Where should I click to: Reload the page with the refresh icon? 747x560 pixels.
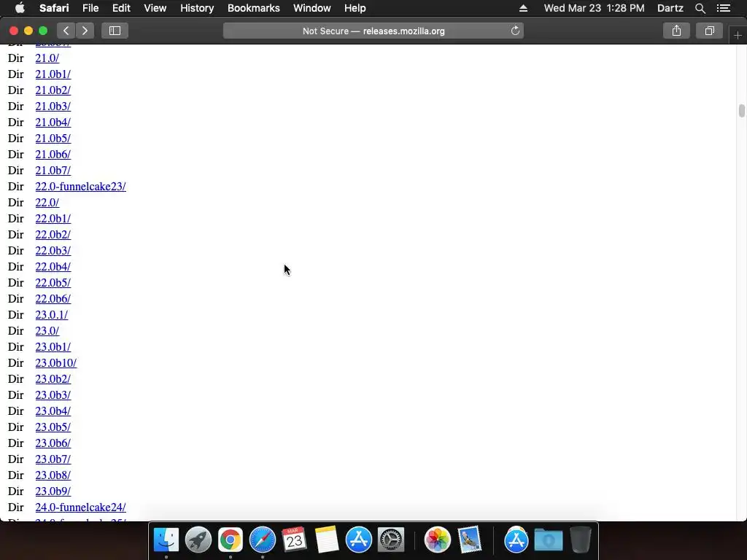515,31
